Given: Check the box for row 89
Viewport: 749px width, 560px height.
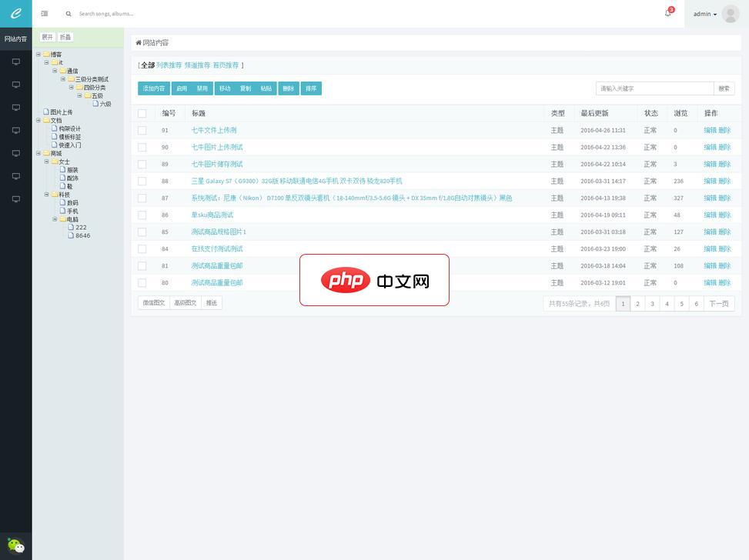Looking at the screenshot, I should 142,164.
